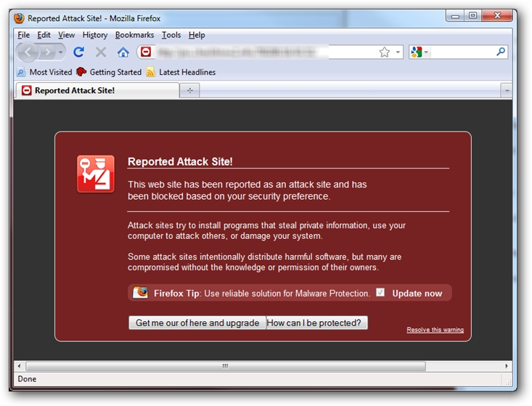This screenshot has width=532, height=406.
Task: Open Getting Started bookmark
Action: 109,72
